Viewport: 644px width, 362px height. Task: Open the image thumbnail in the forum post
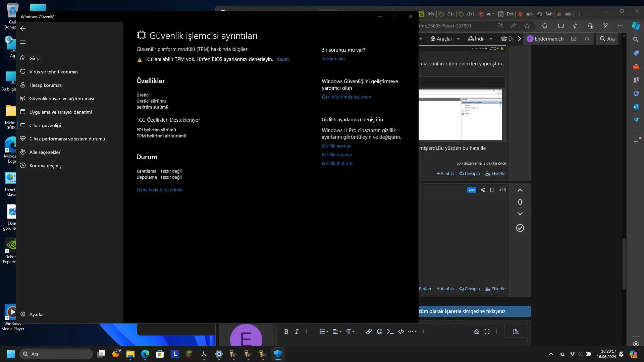(460, 114)
